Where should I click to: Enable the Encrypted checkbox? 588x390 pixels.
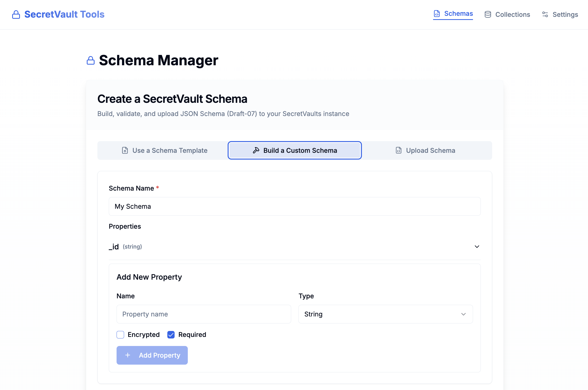[x=120, y=335]
